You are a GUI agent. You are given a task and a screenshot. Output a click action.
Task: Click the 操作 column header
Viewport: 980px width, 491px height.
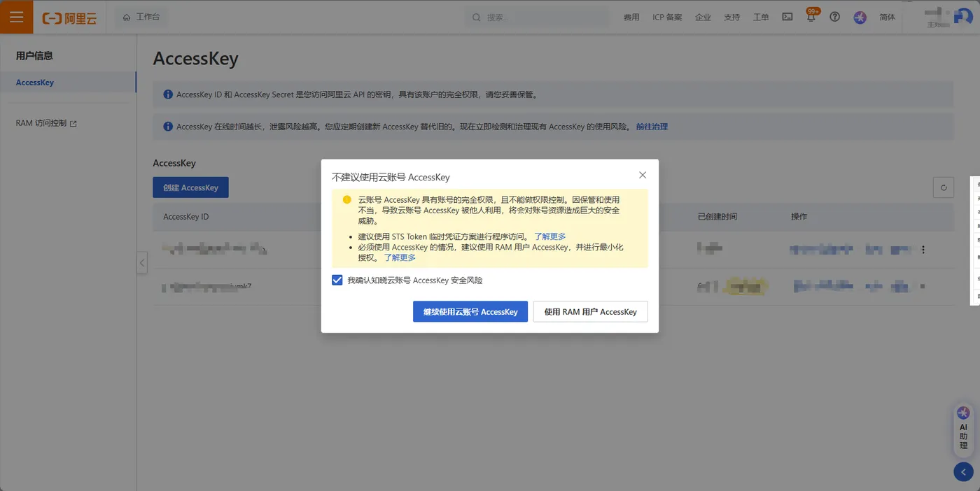[799, 217]
